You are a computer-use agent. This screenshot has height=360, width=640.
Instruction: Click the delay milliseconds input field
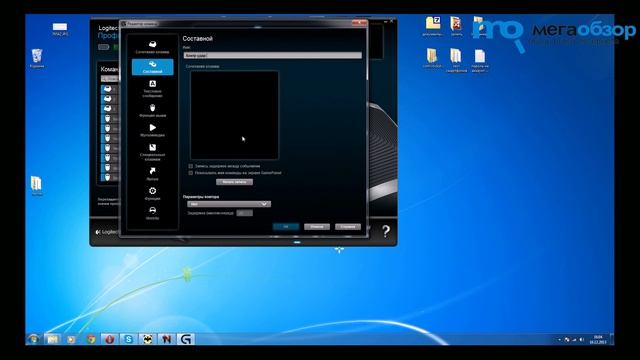[x=244, y=213]
